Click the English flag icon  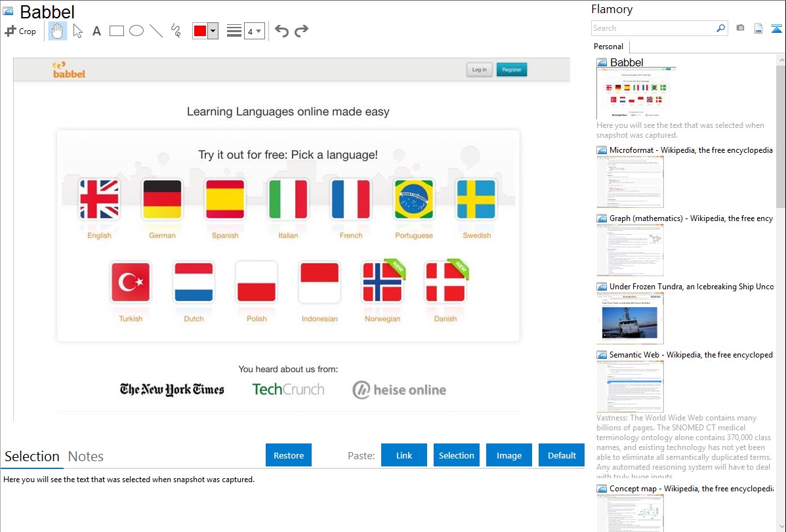[x=99, y=199]
